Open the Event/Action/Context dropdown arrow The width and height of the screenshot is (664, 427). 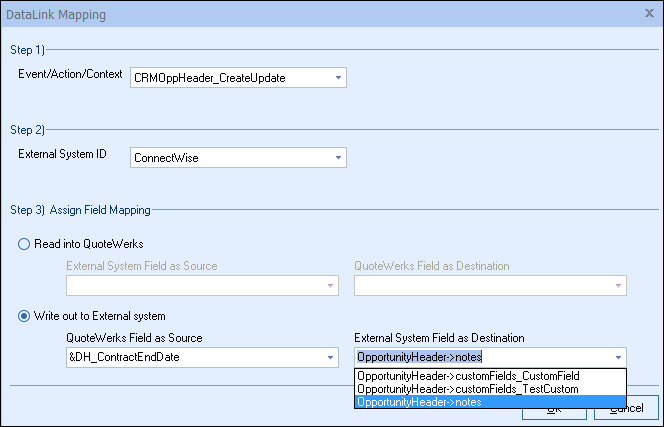click(x=338, y=77)
